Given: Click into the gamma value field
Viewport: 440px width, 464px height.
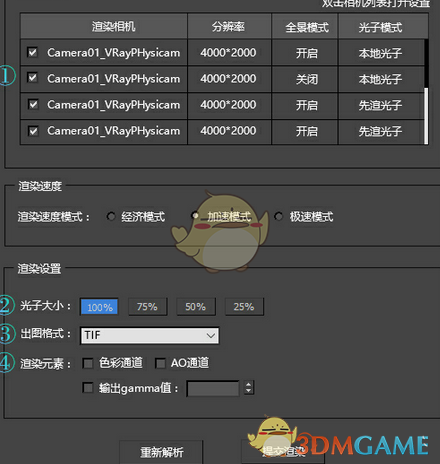Looking at the screenshot, I should pos(213,389).
